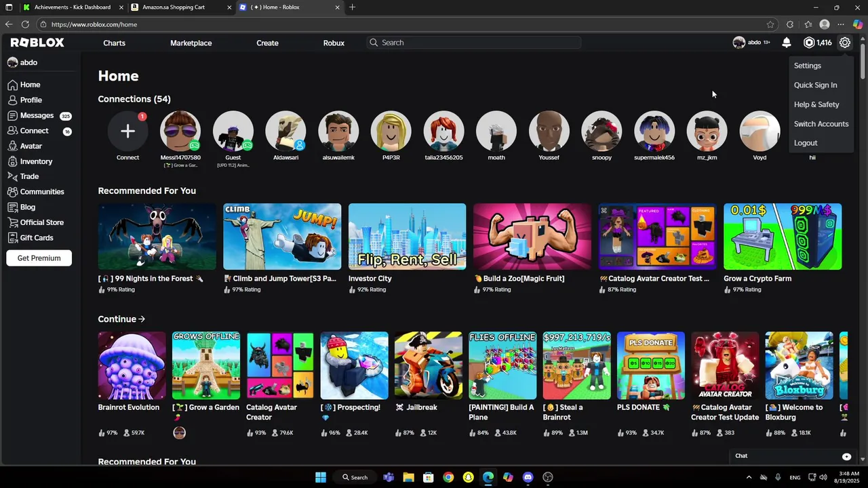868x488 pixels.
Task: Select Switch Accounts menu item
Action: pyautogui.click(x=822, y=124)
